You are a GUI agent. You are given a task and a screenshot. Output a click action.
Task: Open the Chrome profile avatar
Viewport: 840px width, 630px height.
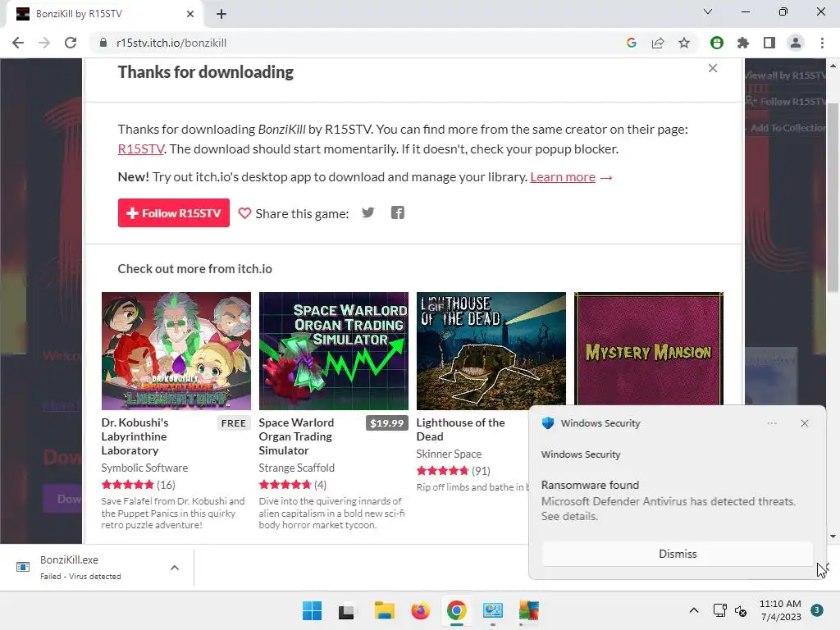tap(796, 43)
